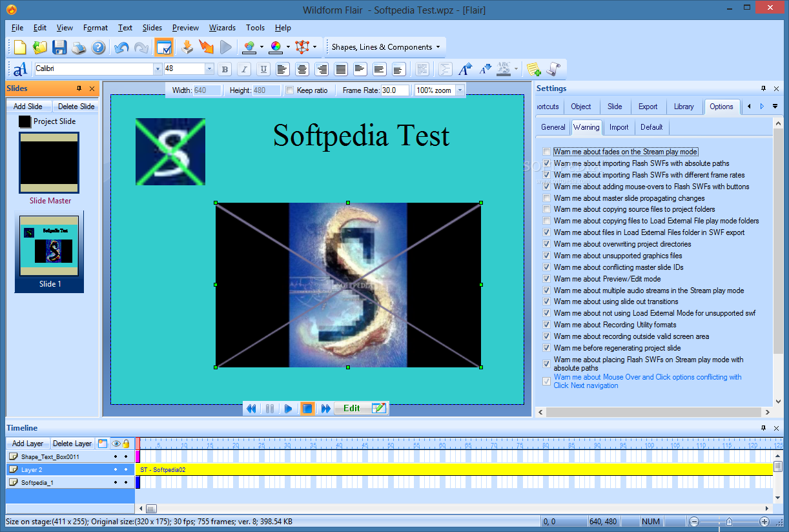Screen dimensions: 789x532
Task: Uncheck 'Warn me about Preview/Edit mode'
Action: [547, 279]
